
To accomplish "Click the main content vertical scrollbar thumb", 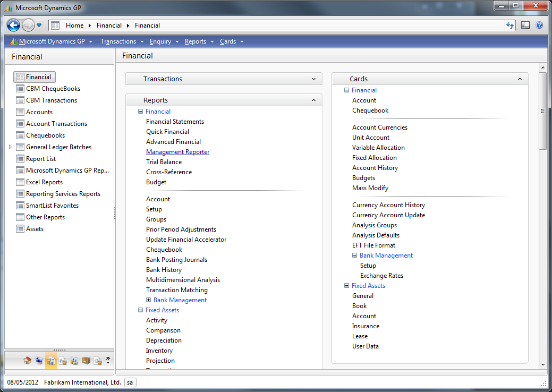I will coord(542,111).
